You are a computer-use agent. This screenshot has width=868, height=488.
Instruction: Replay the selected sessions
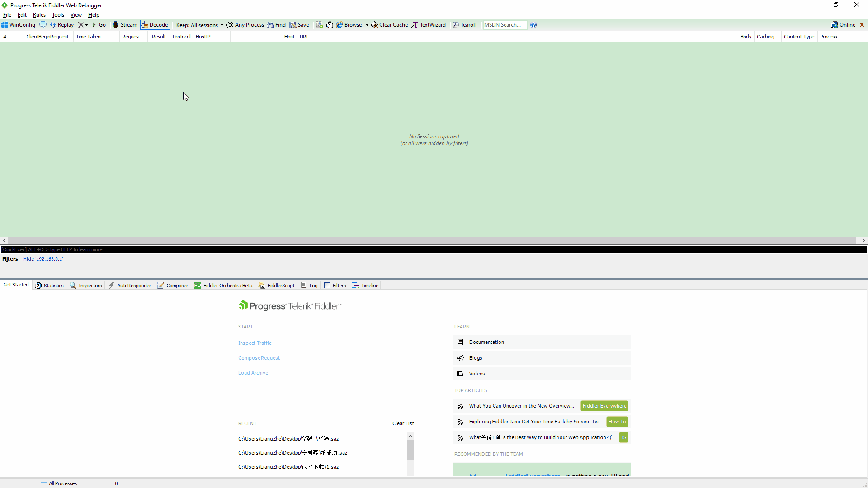click(x=62, y=25)
